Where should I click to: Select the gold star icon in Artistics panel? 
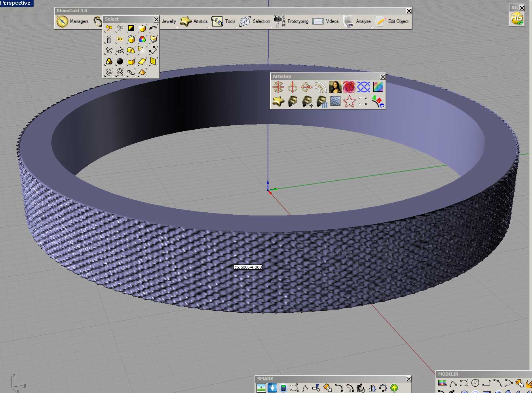click(278, 101)
